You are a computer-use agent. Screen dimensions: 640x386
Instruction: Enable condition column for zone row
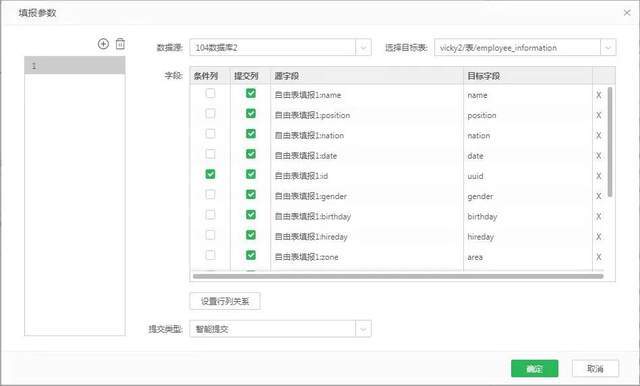[210, 255]
